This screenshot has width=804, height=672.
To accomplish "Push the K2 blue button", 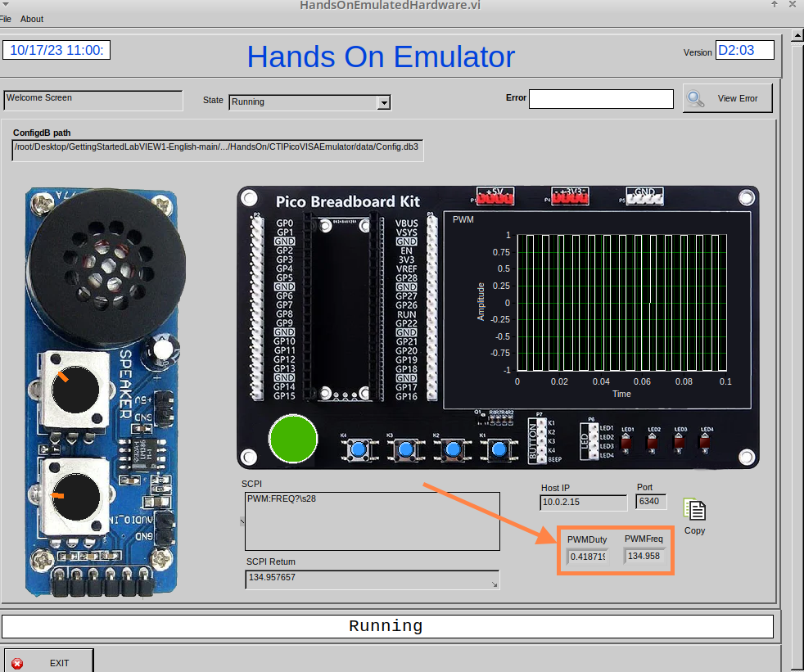I will pos(453,450).
